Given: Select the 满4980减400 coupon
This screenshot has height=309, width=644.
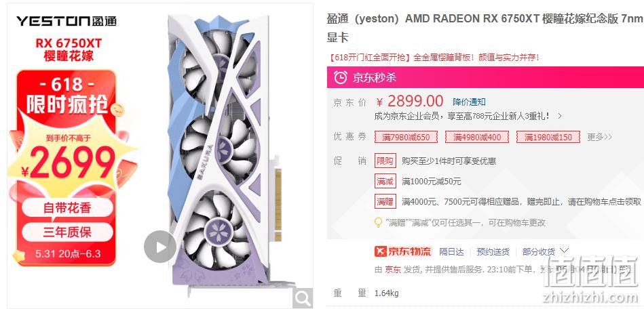Looking at the screenshot, I should click(477, 137).
